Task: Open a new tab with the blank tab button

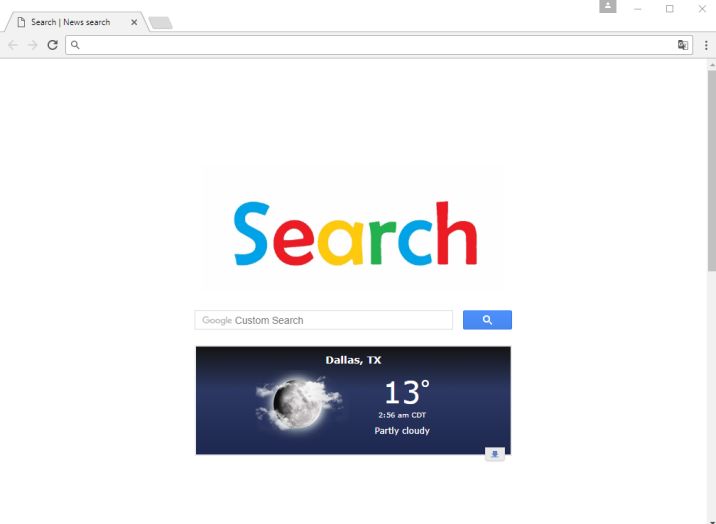Action: point(161,23)
